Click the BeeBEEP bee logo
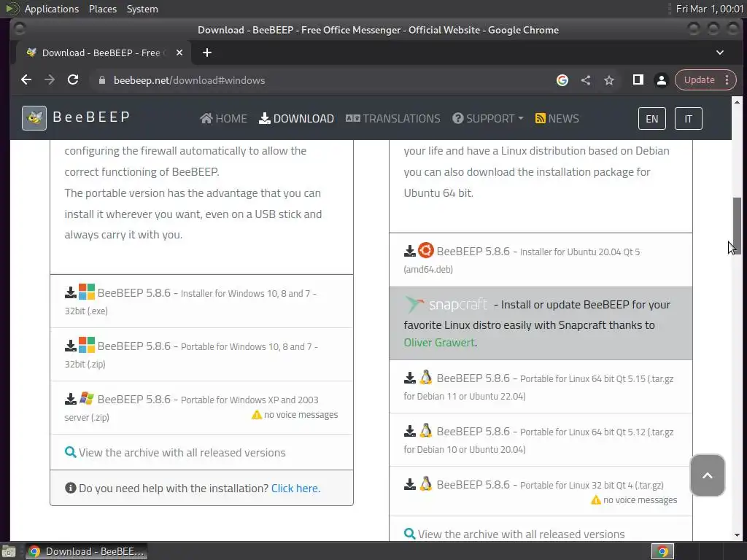The width and height of the screenshot is (747, 560). [34, 118]
